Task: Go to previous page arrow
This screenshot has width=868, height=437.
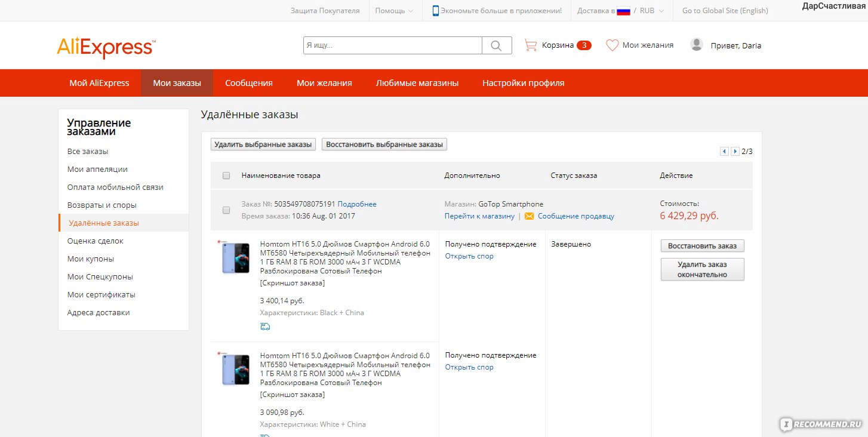Action: [x=725, y=152]
